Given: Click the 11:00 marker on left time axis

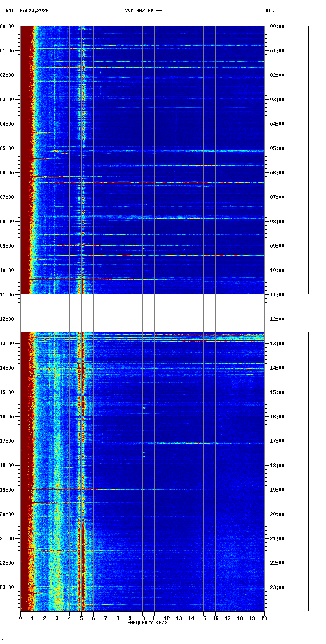Looking at the screenshot, I should [x=7, y=295].
